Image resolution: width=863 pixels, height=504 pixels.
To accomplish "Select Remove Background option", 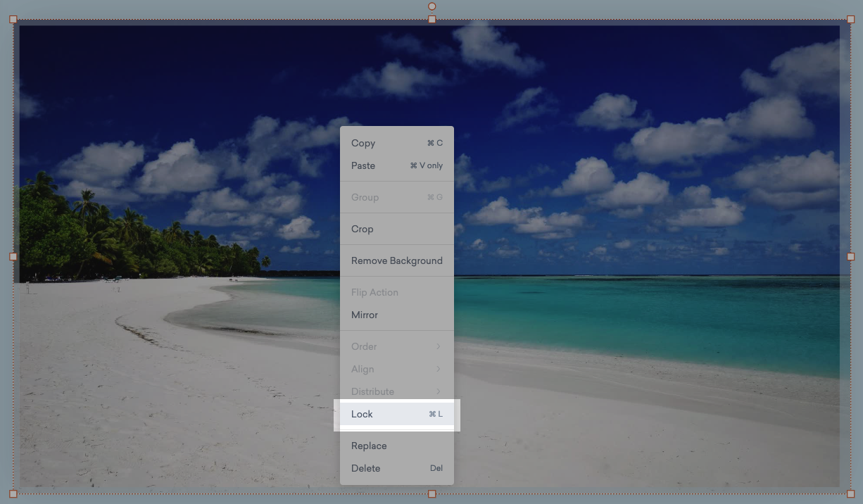I will tap(396, 260).
